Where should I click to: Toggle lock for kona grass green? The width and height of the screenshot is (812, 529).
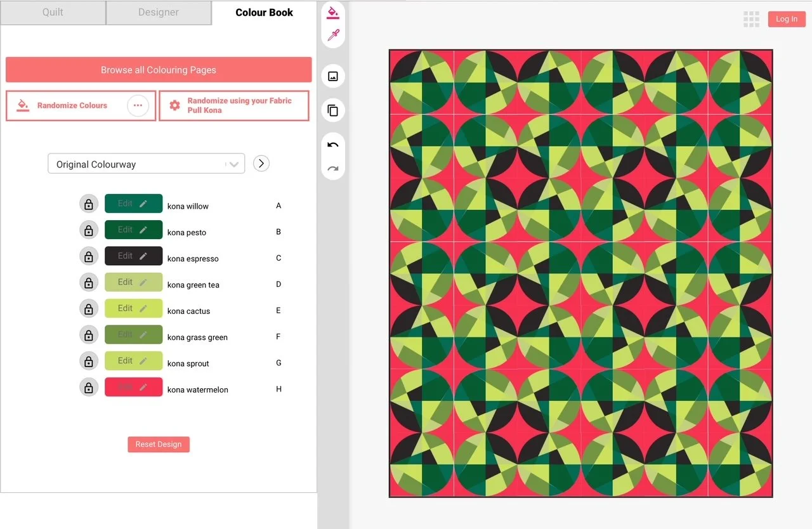[x=89, y=335]
